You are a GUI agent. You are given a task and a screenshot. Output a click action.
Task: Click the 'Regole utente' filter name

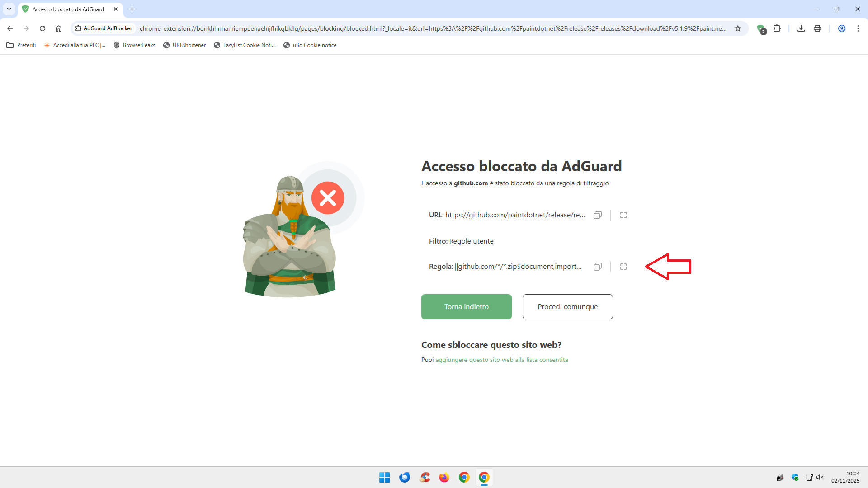[471, 241]
